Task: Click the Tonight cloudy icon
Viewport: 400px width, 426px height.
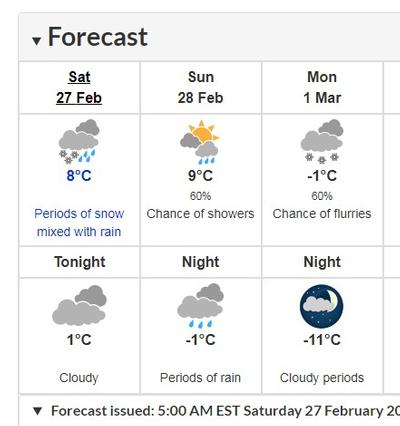Action: (x=79, y=305)
